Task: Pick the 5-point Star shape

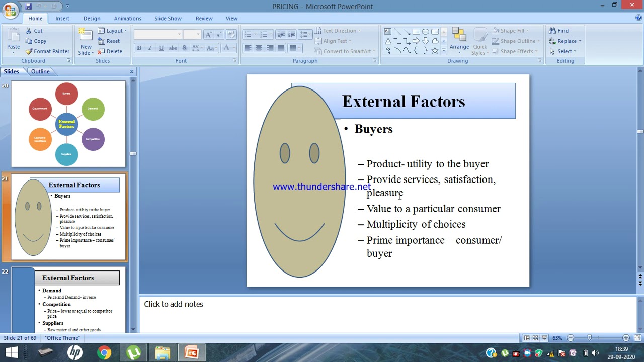Action: pyautogui.click(x=435, y=50)
